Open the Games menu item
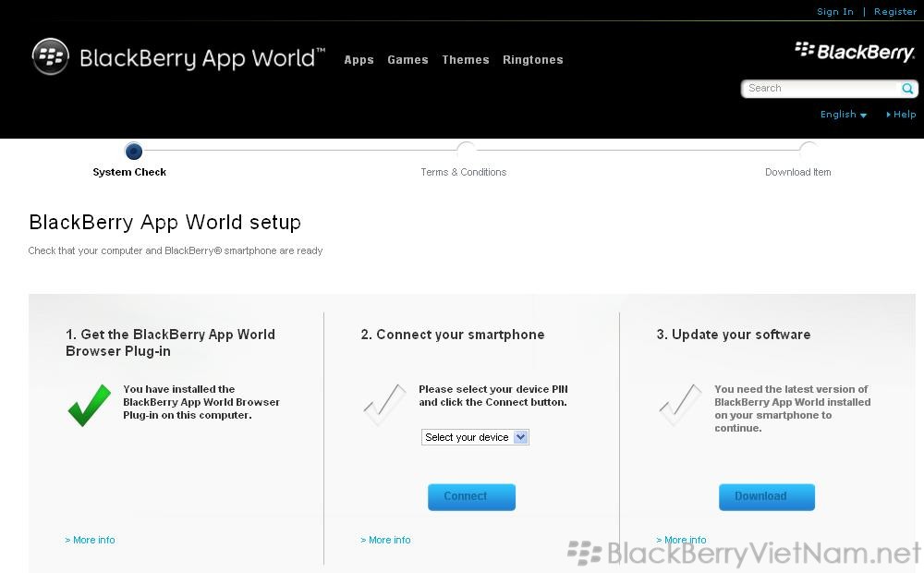The image size is (924, 573). click(407, 59)
